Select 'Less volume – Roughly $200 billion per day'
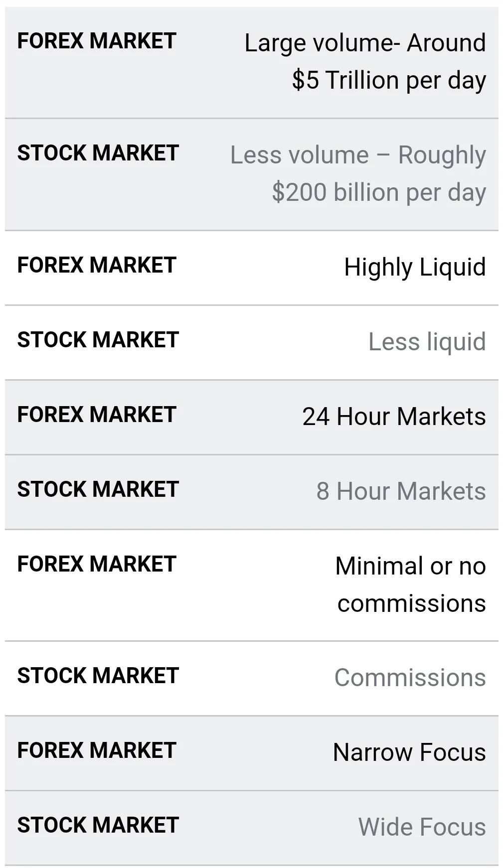The width and height of the screenshot is (503, 868). (x=358, y=173)
